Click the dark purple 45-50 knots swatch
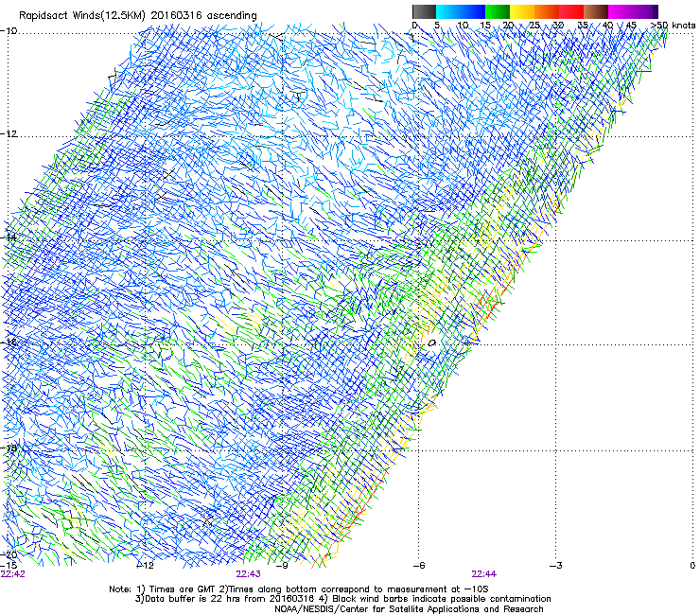 645,11
